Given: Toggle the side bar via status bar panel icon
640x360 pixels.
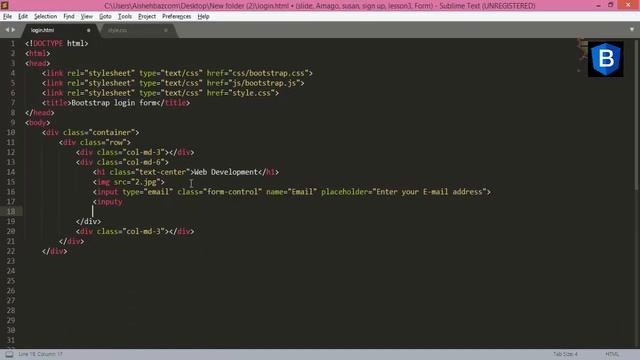Looking at the screenshot, I should (x=9, y=354).
